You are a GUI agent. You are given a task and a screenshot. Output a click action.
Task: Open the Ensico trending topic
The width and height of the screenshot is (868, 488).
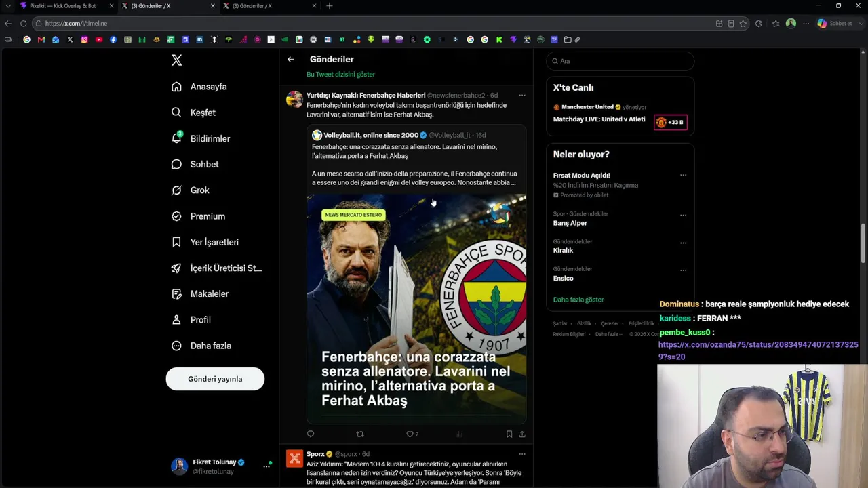[x=563, y=279]
